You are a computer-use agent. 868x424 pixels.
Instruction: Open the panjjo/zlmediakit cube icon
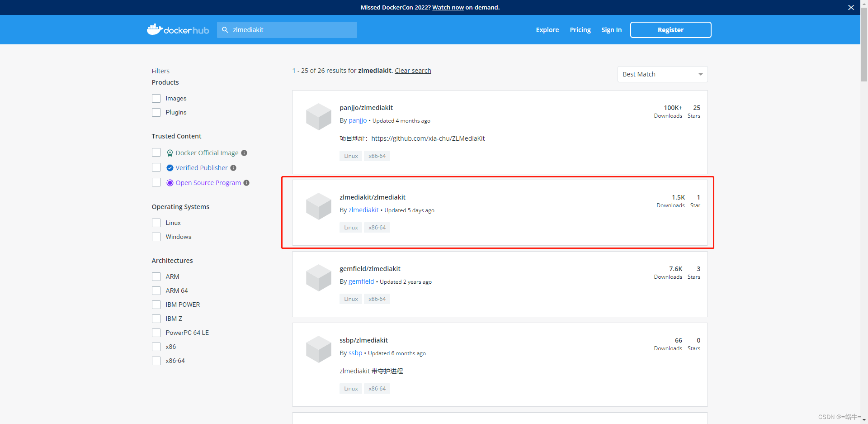319,117
